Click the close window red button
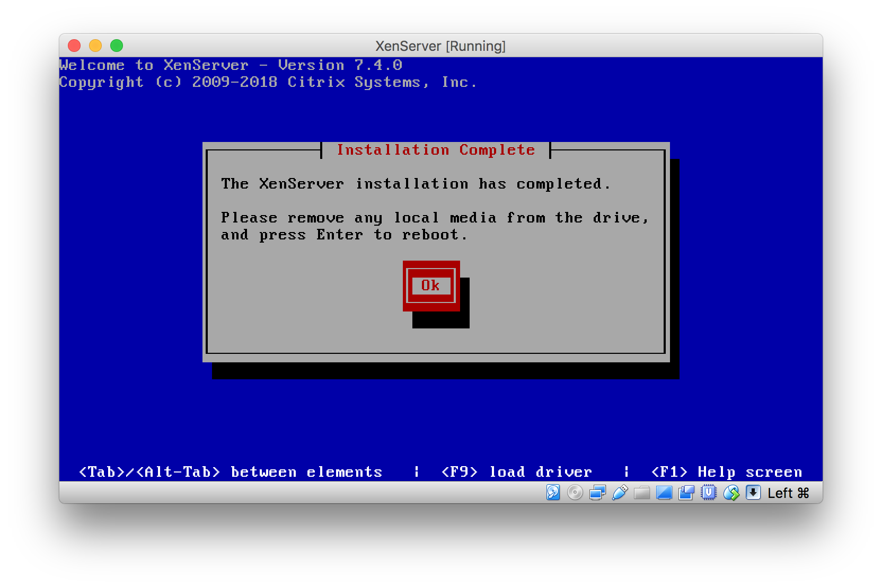 [74, 46]
